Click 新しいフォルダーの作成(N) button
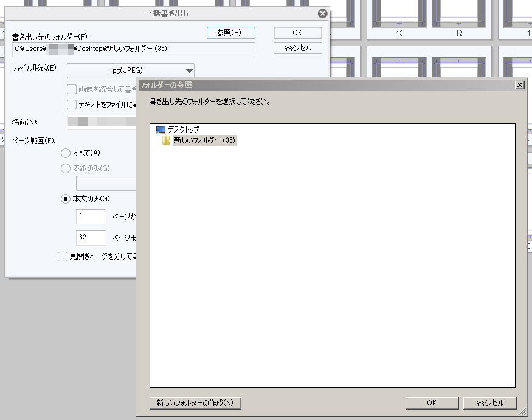Viewport: 532px width, 420px height. pyautogui.click(x=195, y=403)
